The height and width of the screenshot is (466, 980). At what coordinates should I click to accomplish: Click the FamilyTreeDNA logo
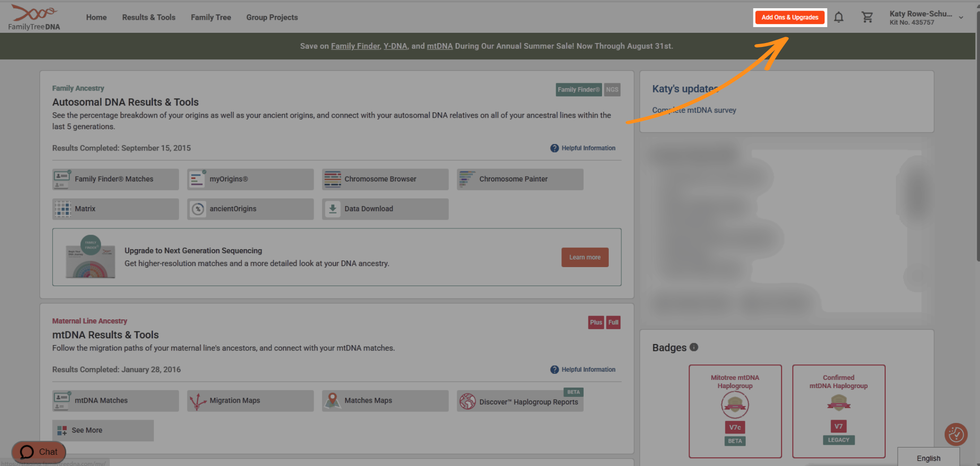point(34,17)
